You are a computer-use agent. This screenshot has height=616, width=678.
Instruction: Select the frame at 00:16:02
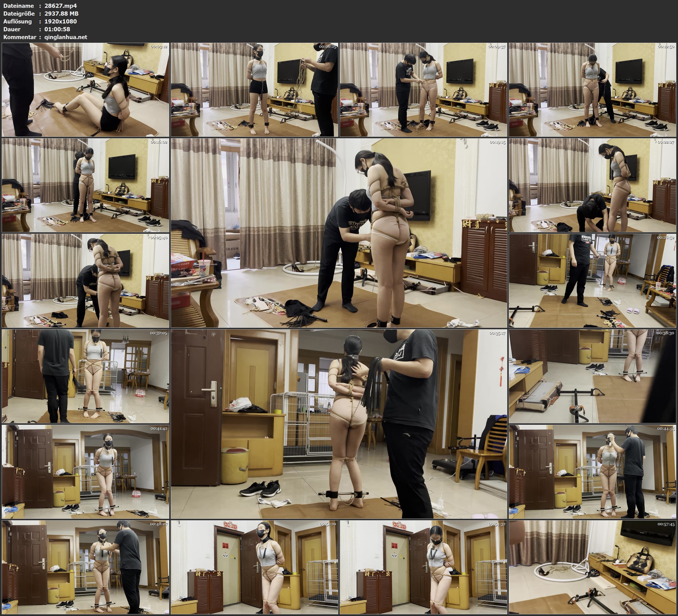(x=85, y=185)
